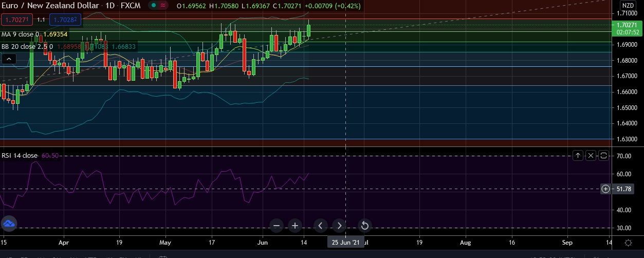Viewport: 644px width, 258px height.
Task: Click the 30.00 RSI scale label
Action: coord(623,228)
